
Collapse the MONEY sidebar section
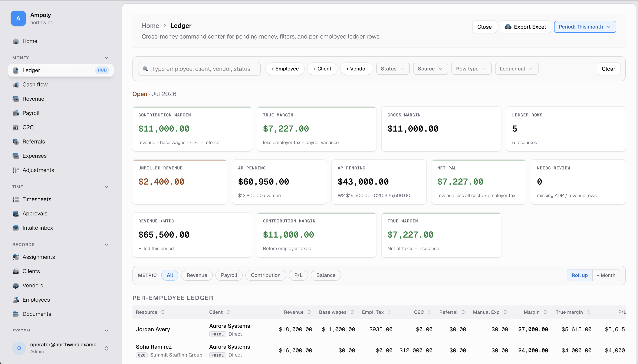[x=106, y=58]
